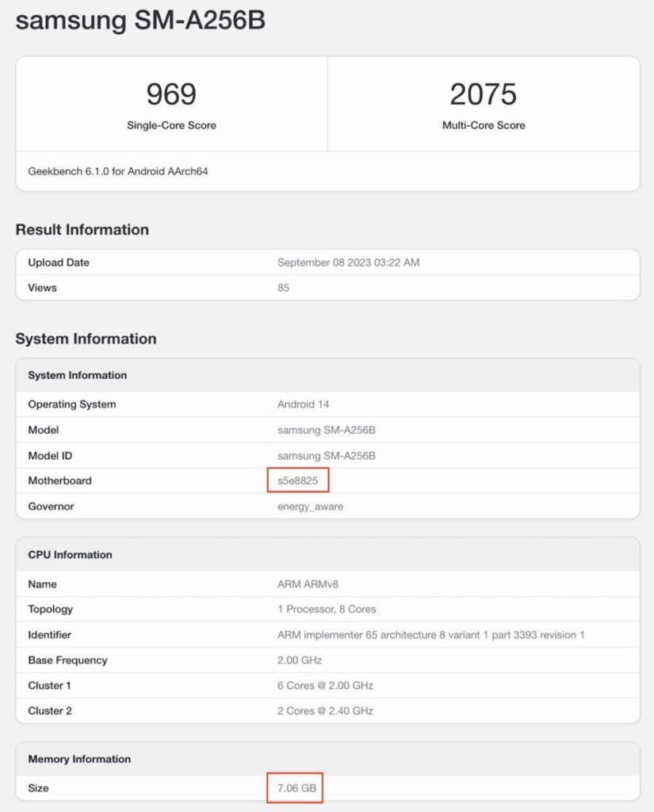Click the System Information table header
Viewport: 654px width, 812px height.
pyautogui.click(x=78, y=375)
